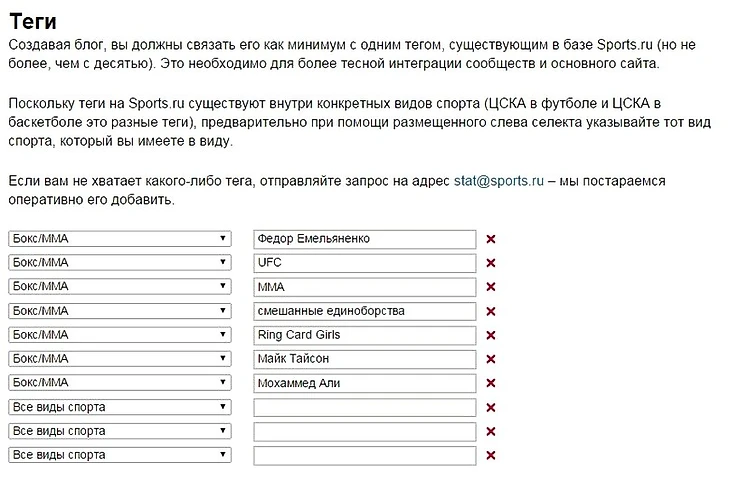Delete the UFC tag with red X

click(x=491, y=263)
